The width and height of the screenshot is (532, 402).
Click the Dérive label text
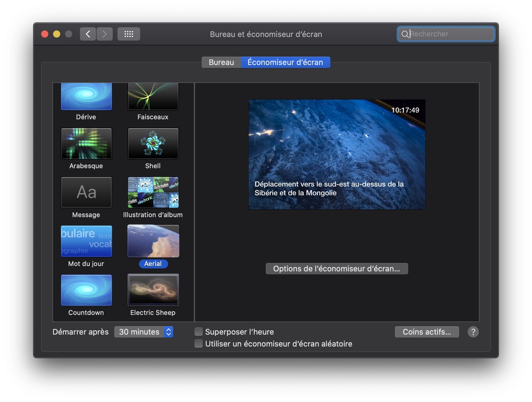(x=86, y=117)
